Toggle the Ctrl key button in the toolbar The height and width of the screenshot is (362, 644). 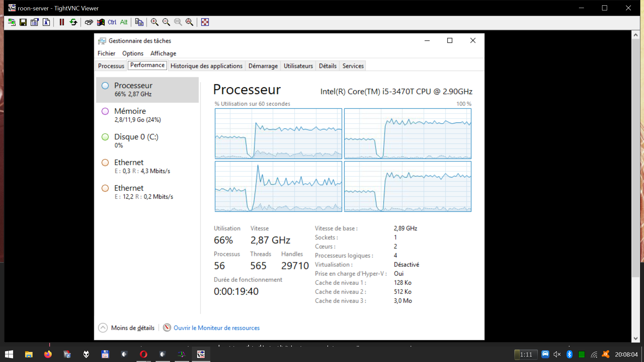coord(112,22)
